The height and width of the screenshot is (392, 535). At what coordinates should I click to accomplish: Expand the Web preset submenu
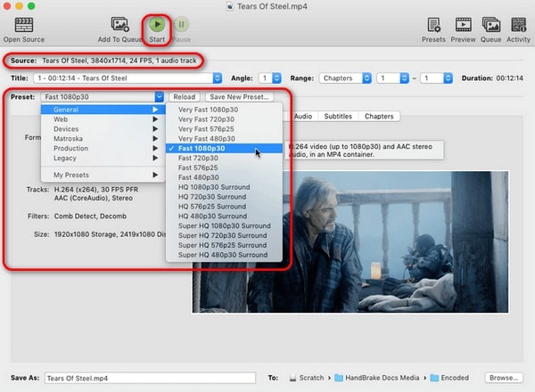point(103,119)
